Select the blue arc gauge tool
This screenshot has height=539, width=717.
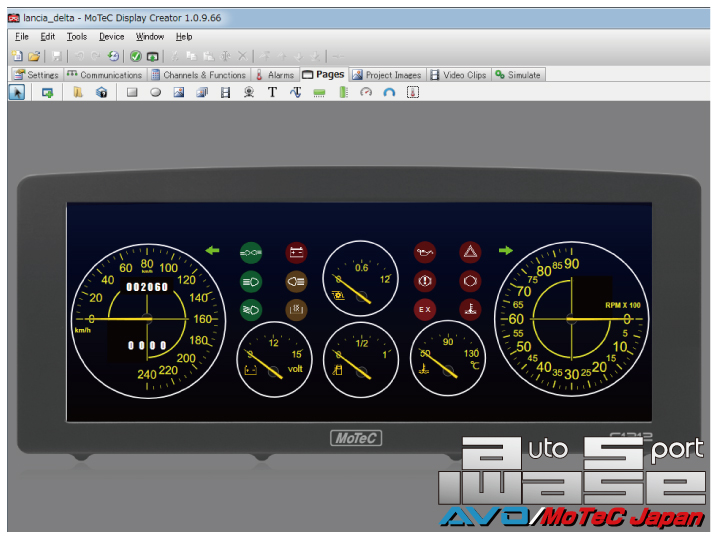[x=389, y=92]
